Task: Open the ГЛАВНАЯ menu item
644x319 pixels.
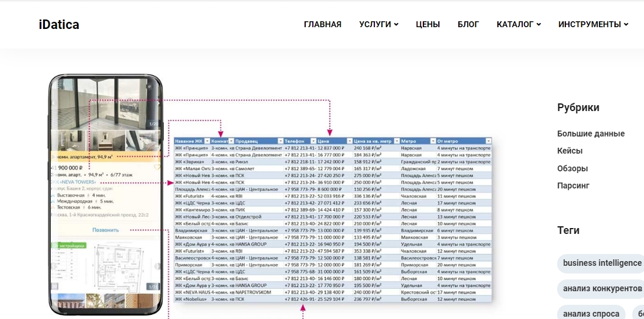Action: coord(322,24)
